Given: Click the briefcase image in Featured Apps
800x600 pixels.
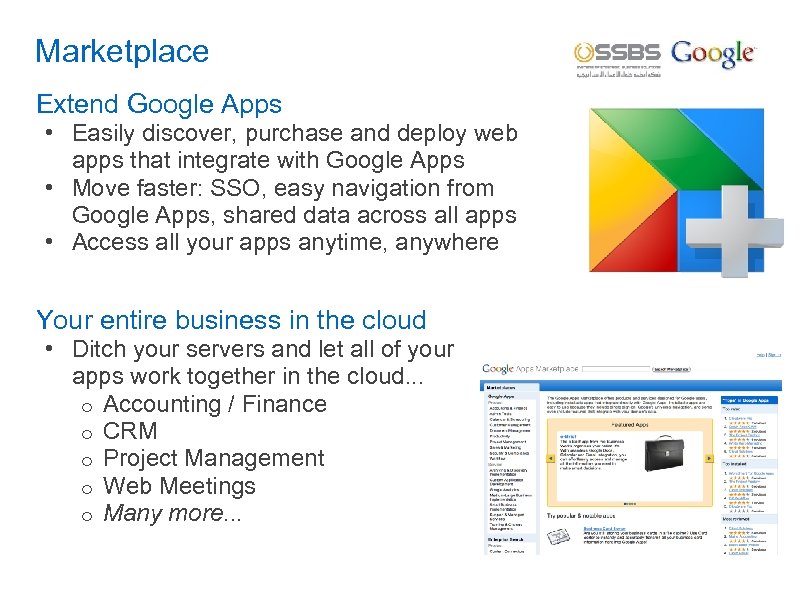Looking at the screenshot, I should (x=665, y=452).
